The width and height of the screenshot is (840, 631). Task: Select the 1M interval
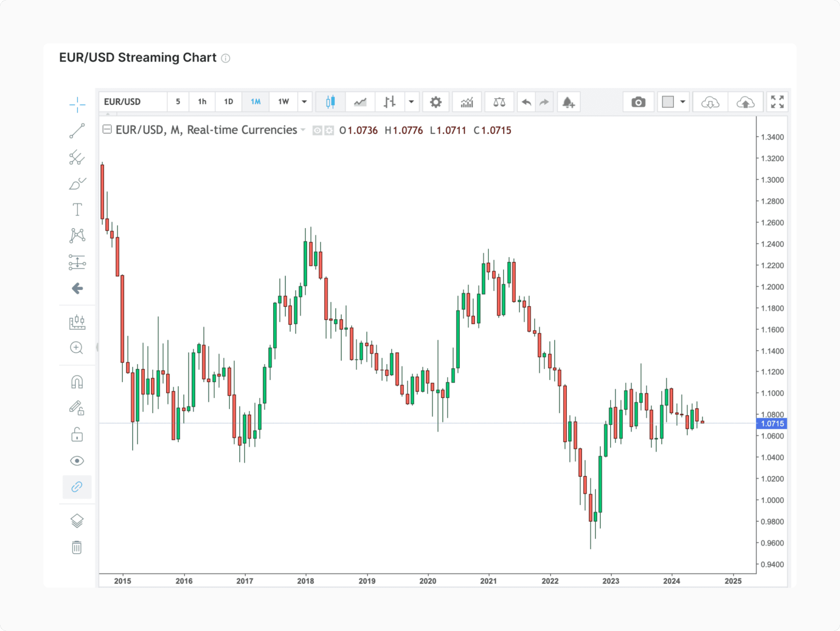[x=255, y=102]
